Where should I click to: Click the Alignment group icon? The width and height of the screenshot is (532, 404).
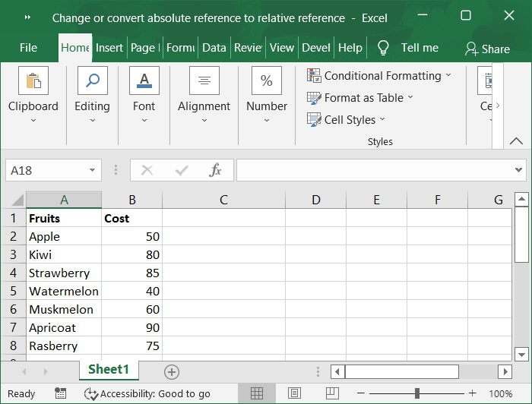pyautogui.click(x=204, y=80)
